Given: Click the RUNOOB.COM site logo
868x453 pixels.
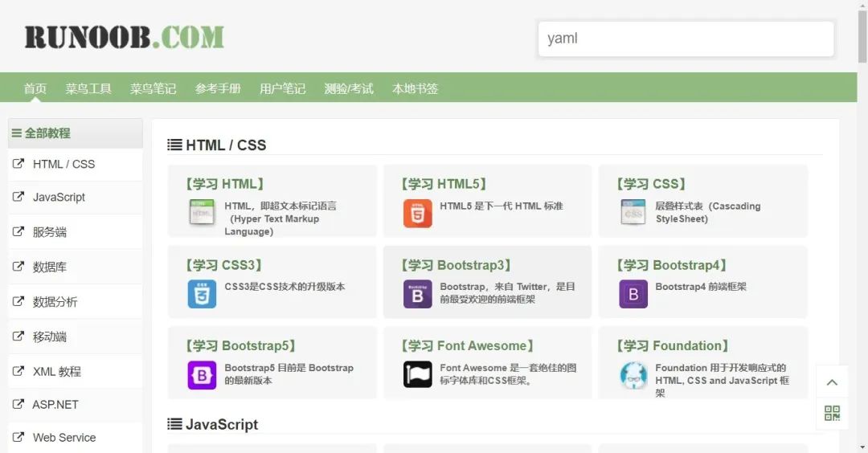Looking at the screenshot, I should [125, 37].
